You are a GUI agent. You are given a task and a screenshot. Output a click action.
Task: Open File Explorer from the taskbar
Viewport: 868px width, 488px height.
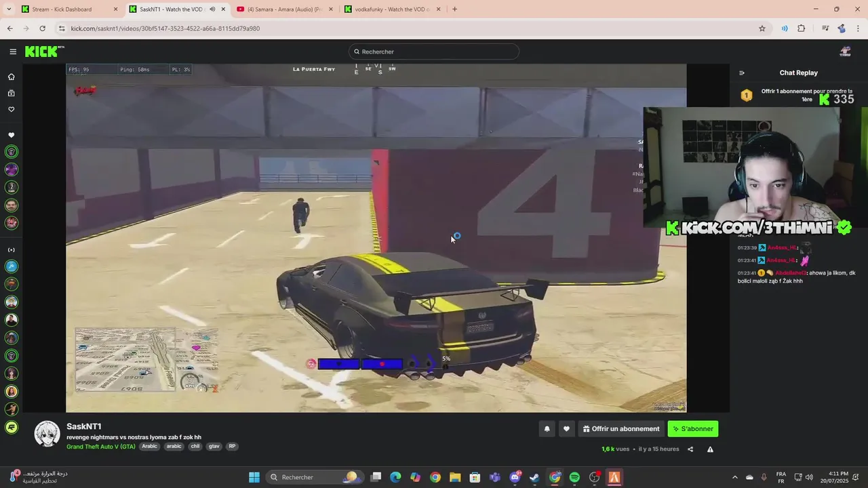[x=455, y=477]
